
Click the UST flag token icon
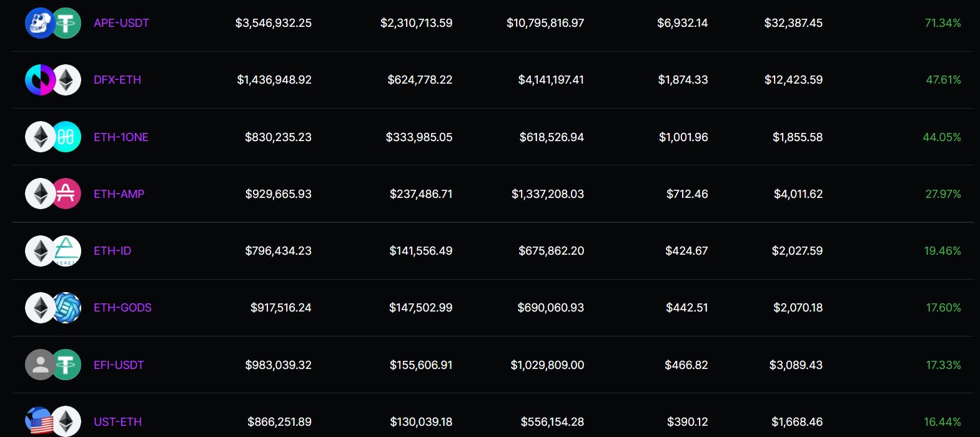(x=39, y=422)
